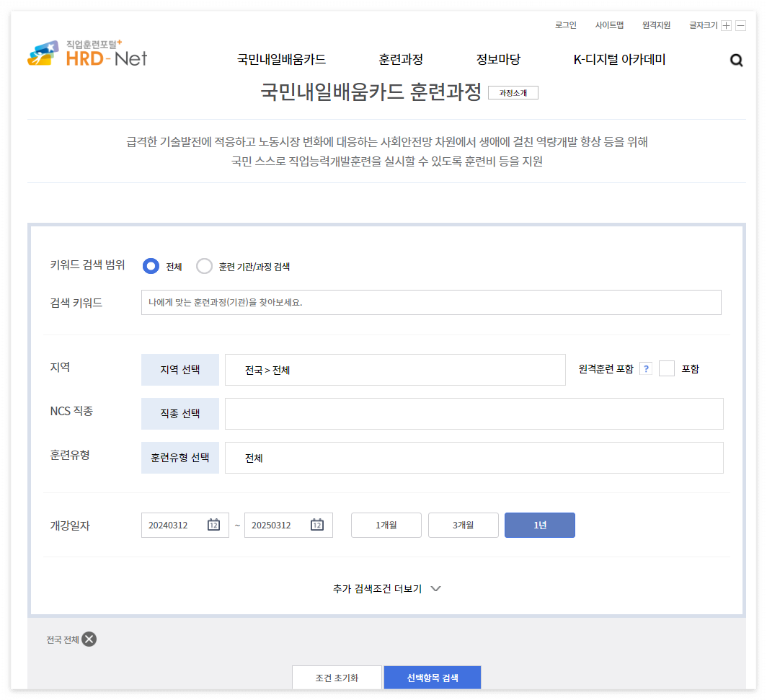Open the 지역 선택 region selector
Viewport: 767px width, 700px height.
pyautogui.click(x=179, y=369)
